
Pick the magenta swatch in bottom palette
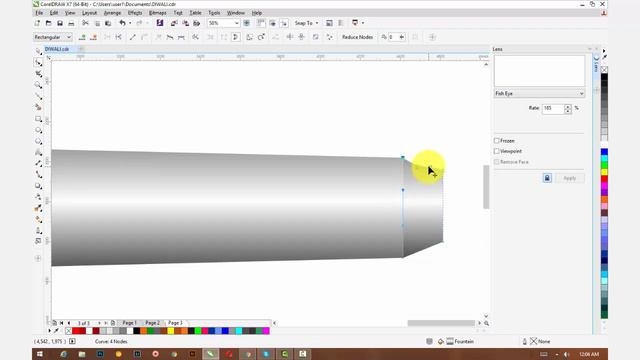coord(266,331)
